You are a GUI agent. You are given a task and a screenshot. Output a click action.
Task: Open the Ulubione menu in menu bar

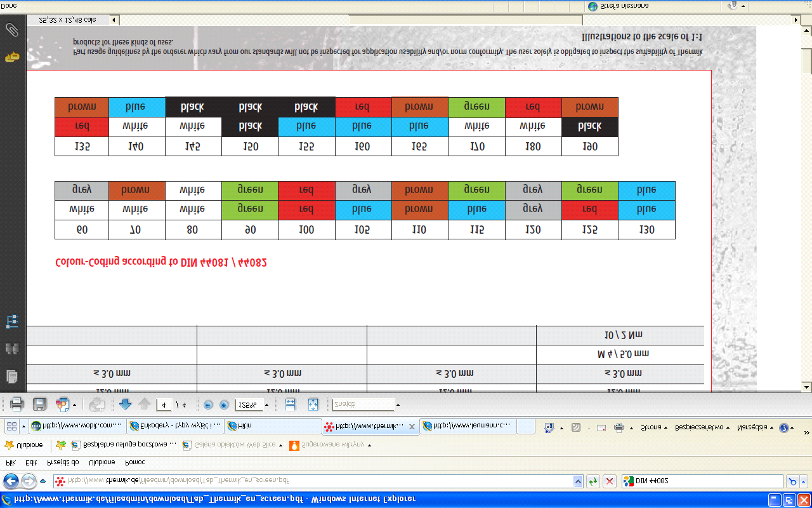coord(101,462)
